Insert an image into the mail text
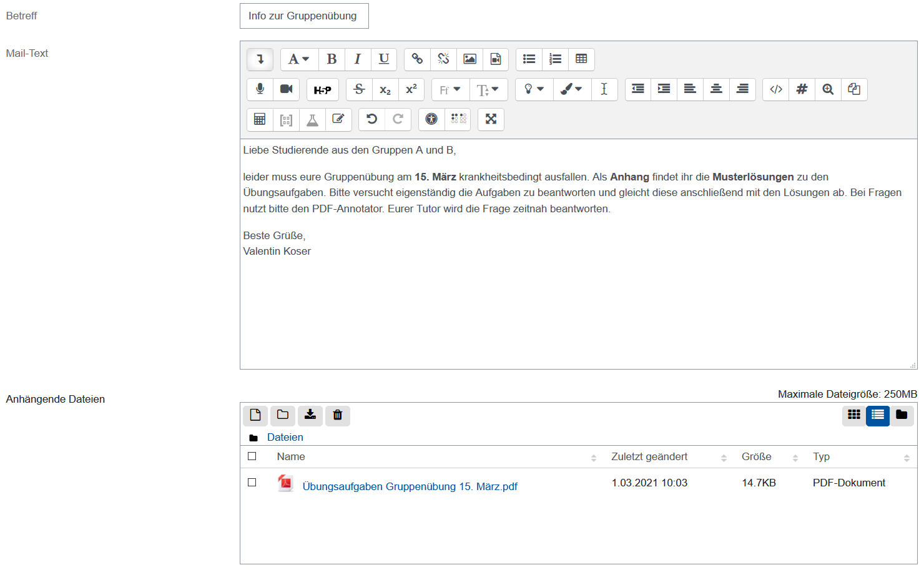The width and height of the screenshot is (924, 570). (469, 59)
